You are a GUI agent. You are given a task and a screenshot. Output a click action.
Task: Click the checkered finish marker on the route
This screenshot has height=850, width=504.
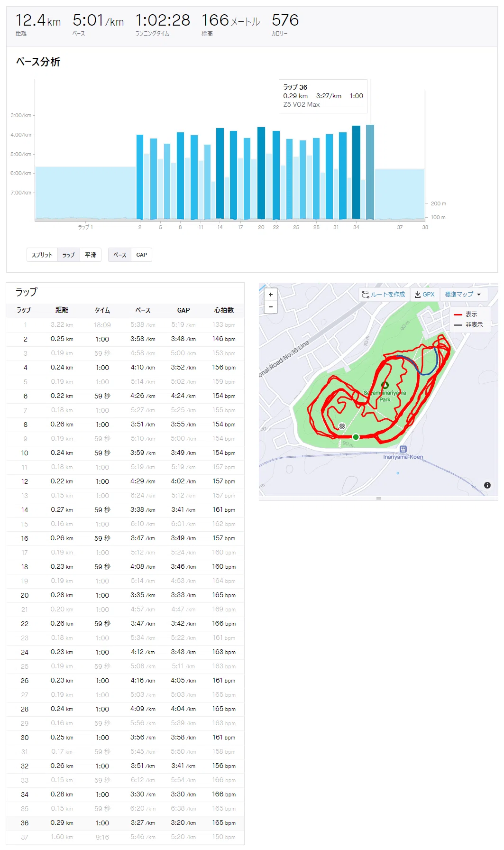click(x=342, y=426)
